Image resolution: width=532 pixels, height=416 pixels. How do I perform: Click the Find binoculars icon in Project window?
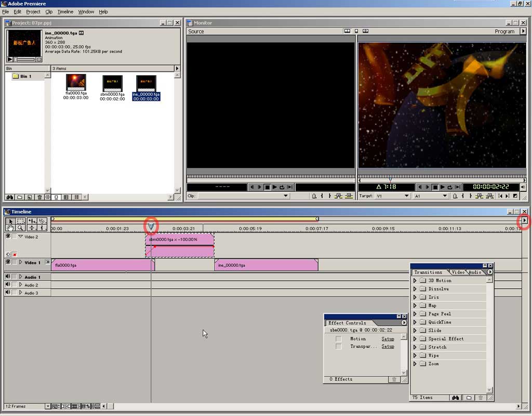pyautogui.click(x=9, y=197)
